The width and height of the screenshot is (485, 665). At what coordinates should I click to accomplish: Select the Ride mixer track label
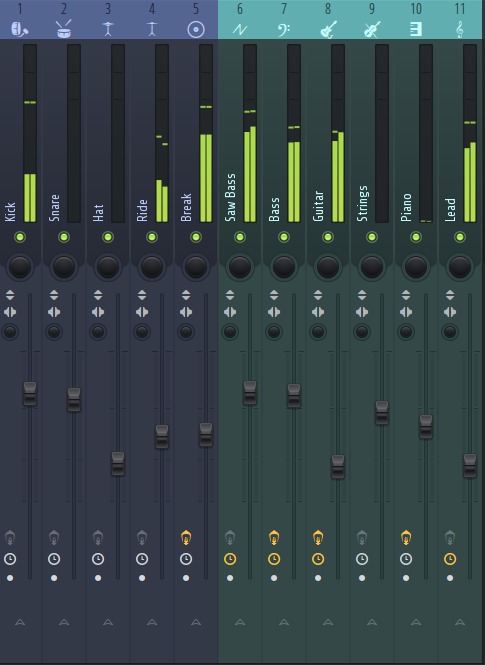[x=142, y=210]
